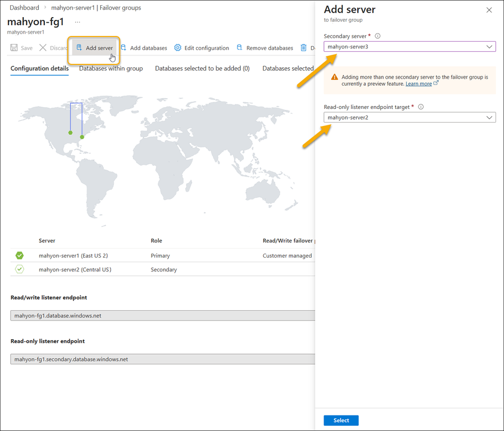
Task: Switch to Databases within group tab
Action: click(x=111, y=68)
